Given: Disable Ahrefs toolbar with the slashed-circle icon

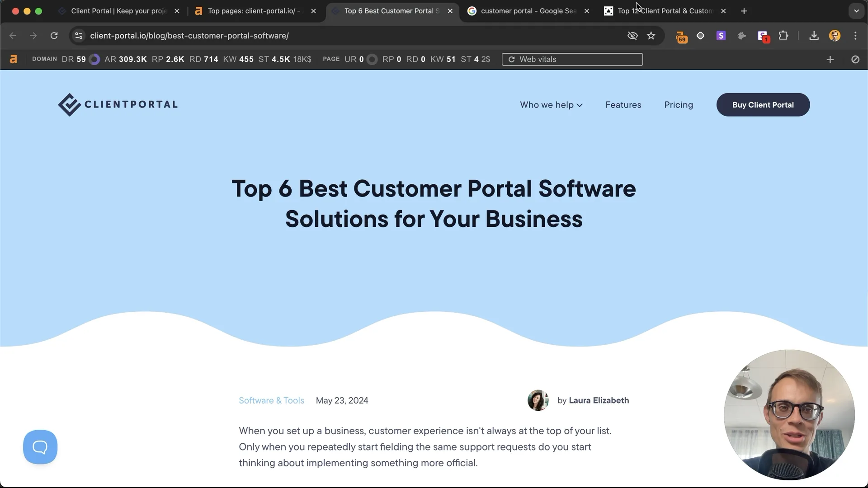Looking at the screenshot, I should (855, 59).
